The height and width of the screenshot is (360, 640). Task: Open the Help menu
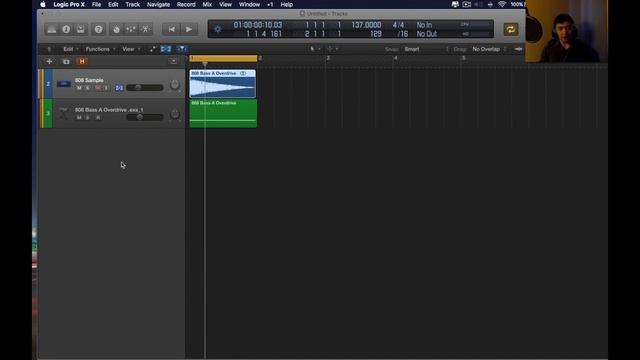coord(287,4)
